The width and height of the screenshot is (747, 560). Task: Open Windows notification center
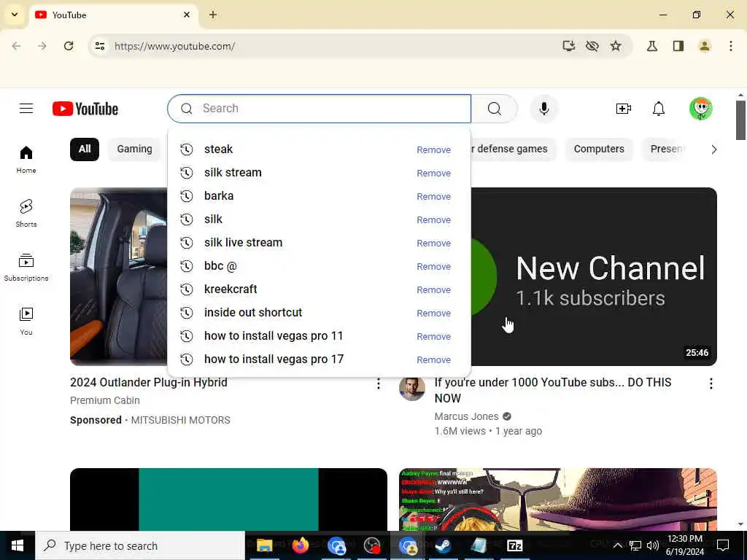pos(723,545)
